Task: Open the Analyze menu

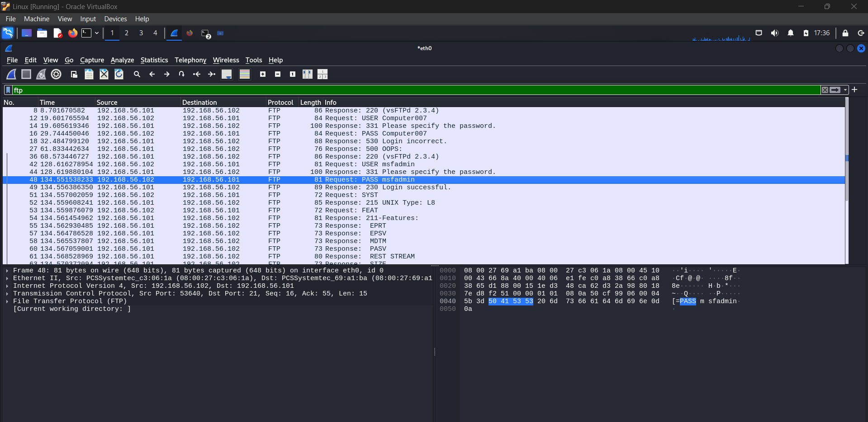Action: click(122, 60)
